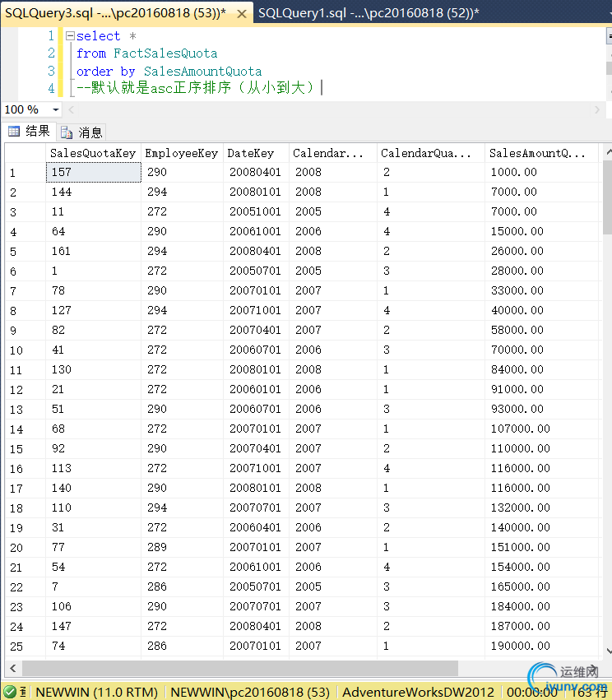Click SalesAmountQuota in the order by line
Viewport: 612px width, 700px height.
(x=202, y=72)
